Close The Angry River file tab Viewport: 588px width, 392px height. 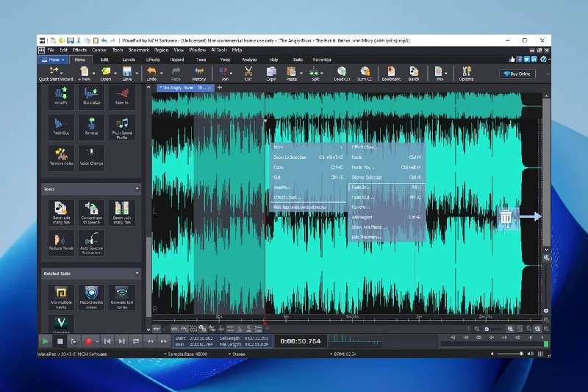tap(209, 88)
